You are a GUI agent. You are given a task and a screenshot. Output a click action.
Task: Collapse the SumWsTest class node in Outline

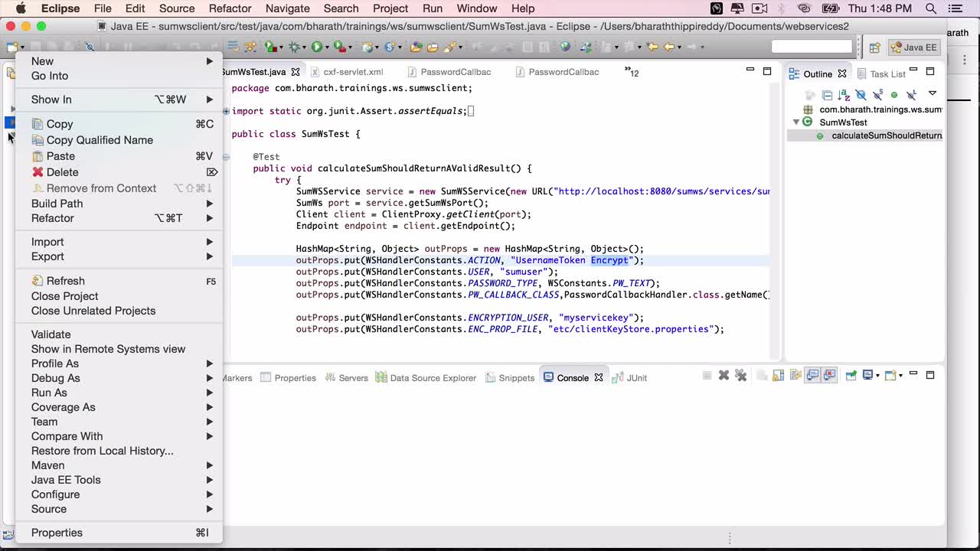click(x=796, y=122)
